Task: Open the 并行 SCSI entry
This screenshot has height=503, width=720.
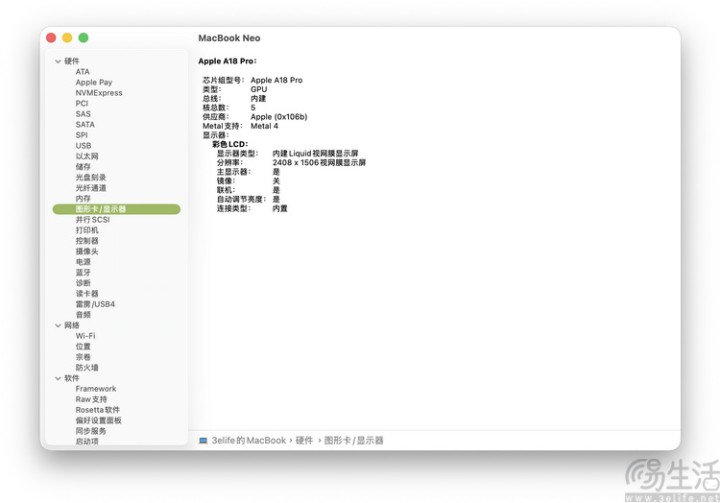Action: [93, 220]
